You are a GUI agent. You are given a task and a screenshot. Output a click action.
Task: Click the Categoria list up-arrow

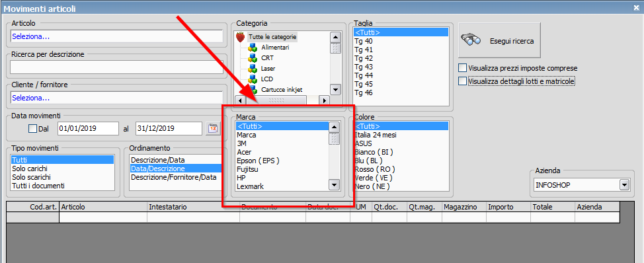coord(335,38)
